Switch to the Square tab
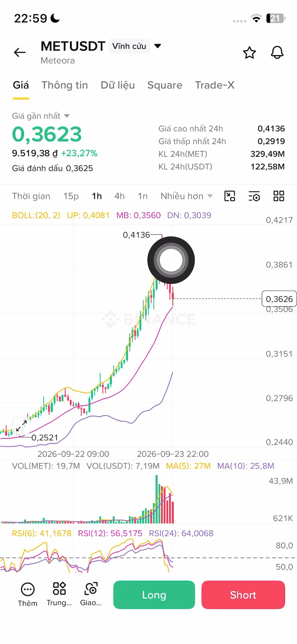The image size is (297, 644). [x=165, y=85]
